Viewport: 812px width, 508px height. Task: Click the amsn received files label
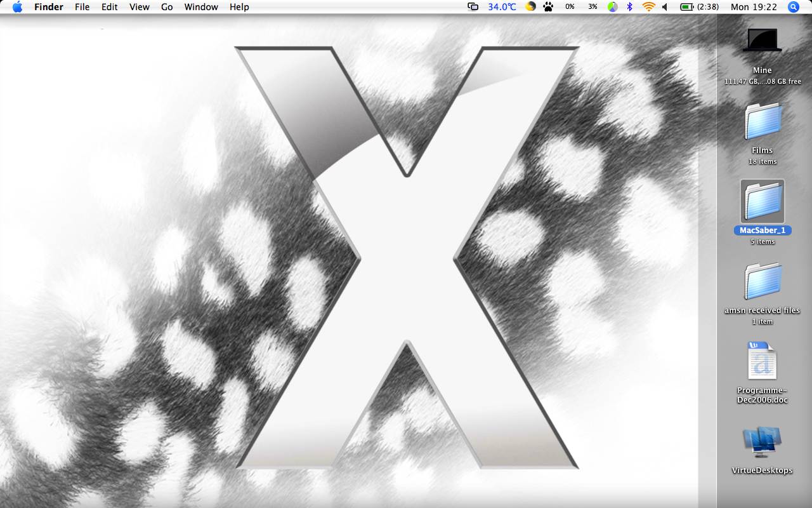763,311
